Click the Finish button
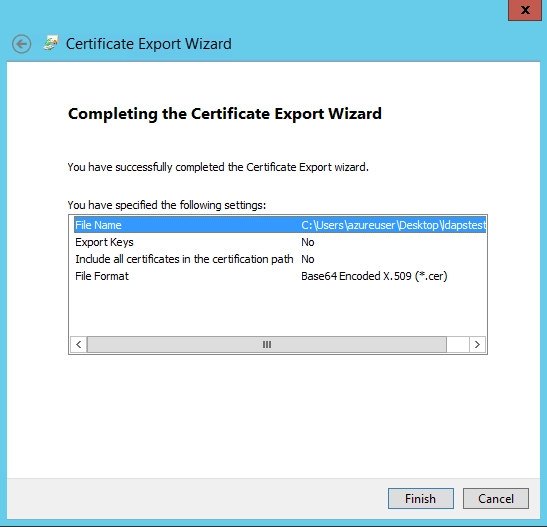Screen dimensions: 547x527 click(420, 498)
